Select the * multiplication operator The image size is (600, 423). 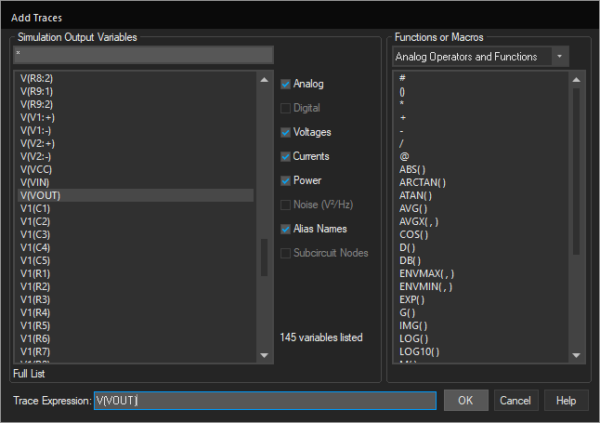402,104
